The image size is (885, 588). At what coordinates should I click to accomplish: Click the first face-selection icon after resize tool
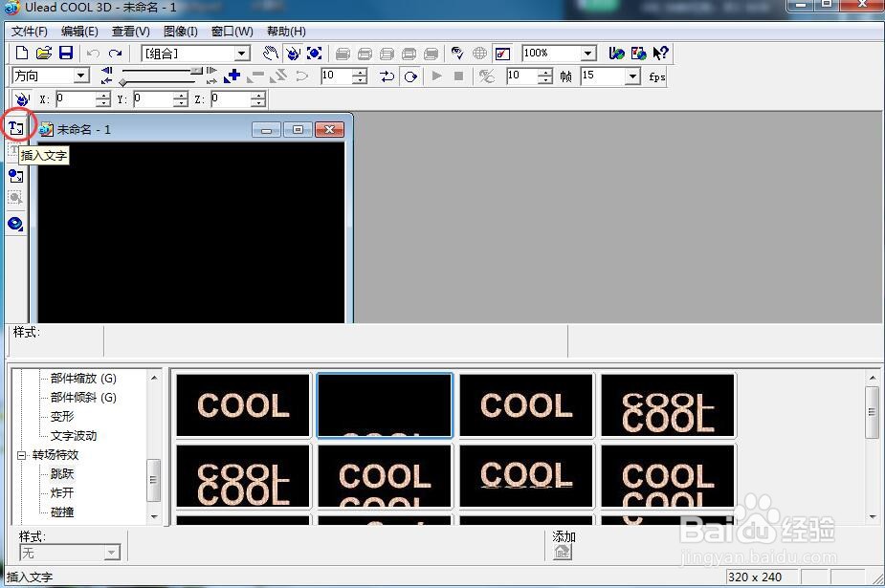point(343,54)
